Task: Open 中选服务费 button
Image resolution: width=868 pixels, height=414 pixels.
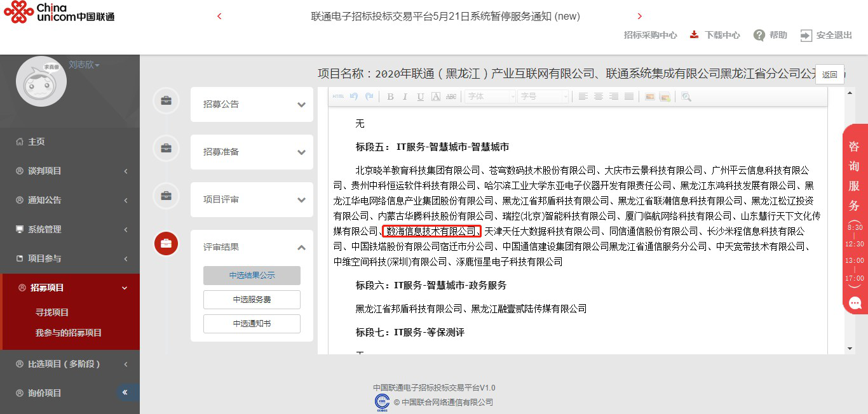Action: pos(252,300)
